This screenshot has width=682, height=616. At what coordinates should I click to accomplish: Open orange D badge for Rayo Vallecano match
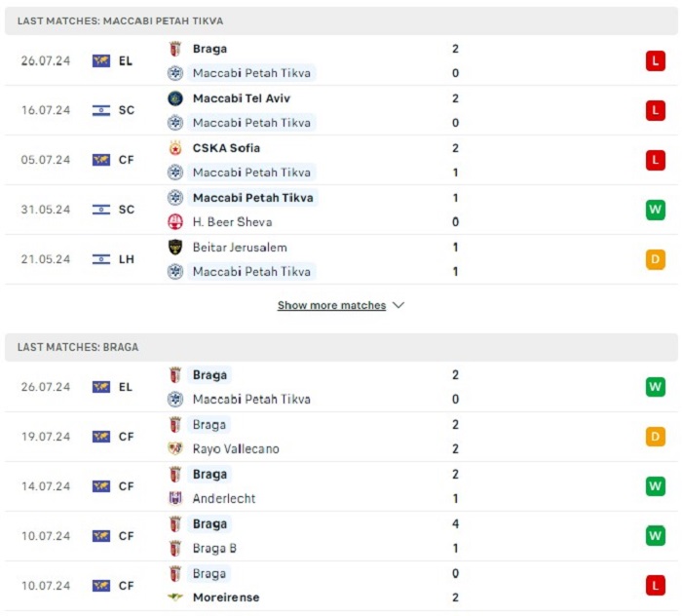click(656, 437)
